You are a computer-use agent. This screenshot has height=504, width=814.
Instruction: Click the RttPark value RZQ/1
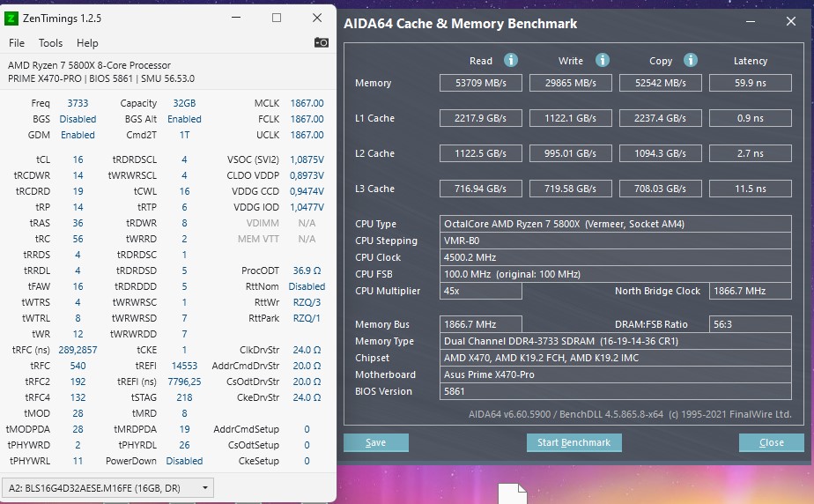[x=307, y=318]
